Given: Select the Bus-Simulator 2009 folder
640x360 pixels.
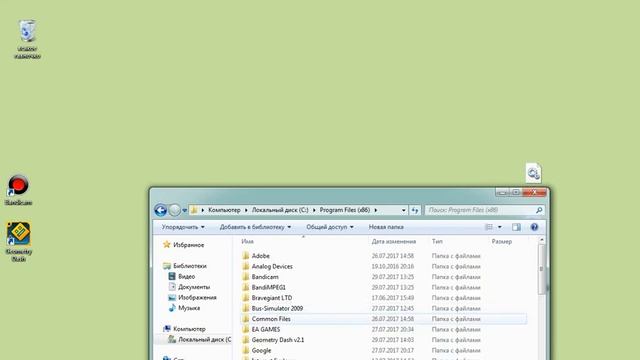Looking at the screenshot, I should coord(277,309).
